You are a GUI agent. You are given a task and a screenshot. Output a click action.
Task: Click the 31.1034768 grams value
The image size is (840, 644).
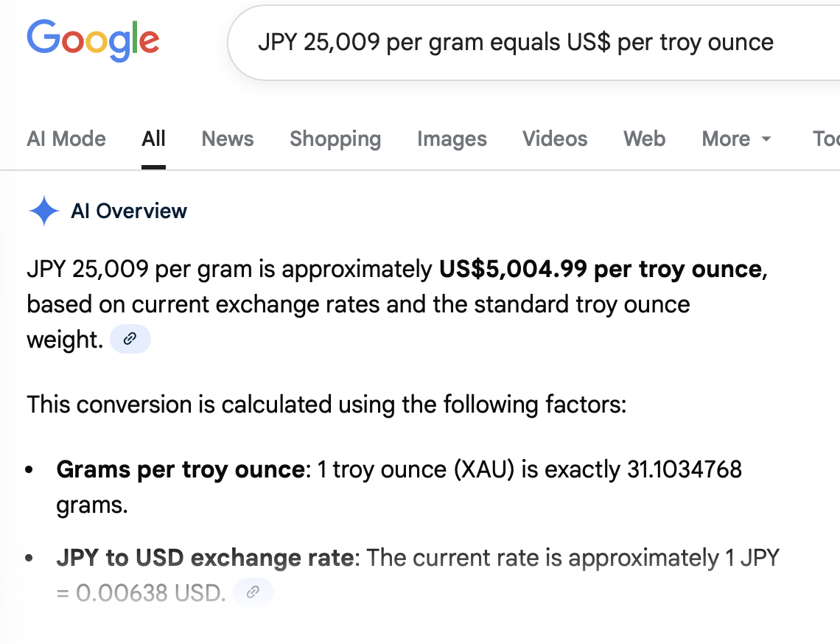[684, 469]
